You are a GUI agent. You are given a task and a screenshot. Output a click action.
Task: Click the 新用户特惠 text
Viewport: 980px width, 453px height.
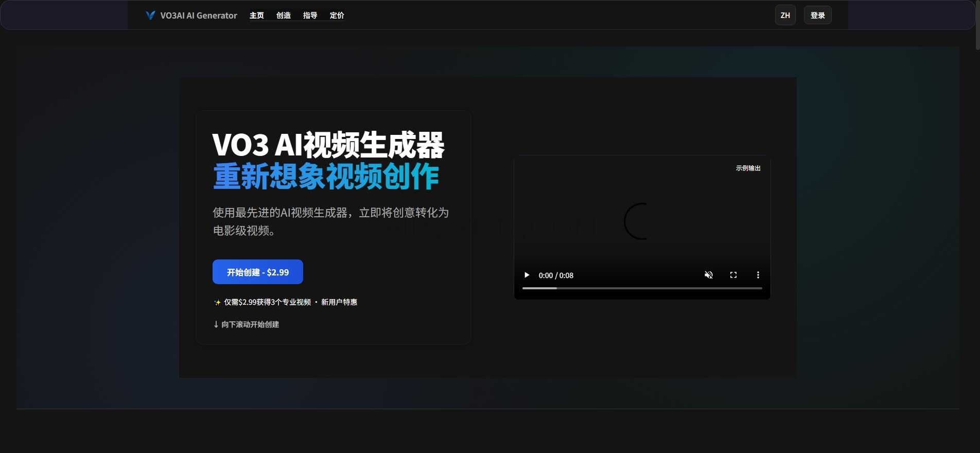pyautogui.click(x=339, y=302)
